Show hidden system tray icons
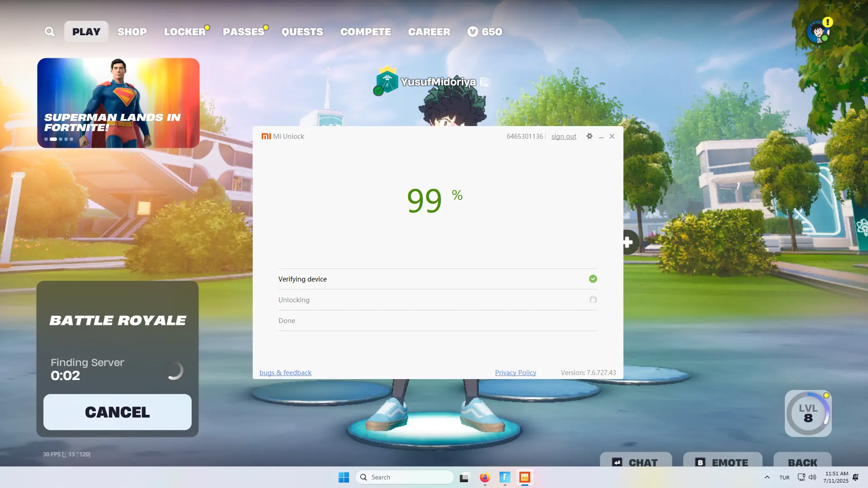 click(767, 477)
